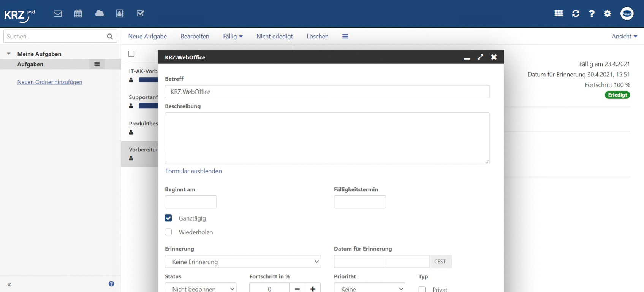Viewport: 644px width, 292px height.
Task: Open the Erinnerung Keine Erinnerung dropdown
Action: coord(243,262)
